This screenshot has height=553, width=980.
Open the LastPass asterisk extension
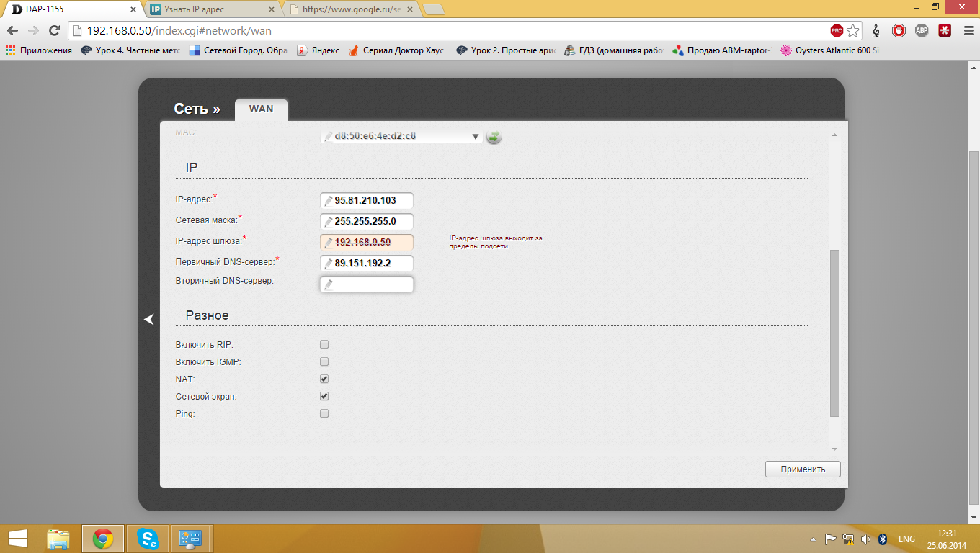(x=945, y=31)
